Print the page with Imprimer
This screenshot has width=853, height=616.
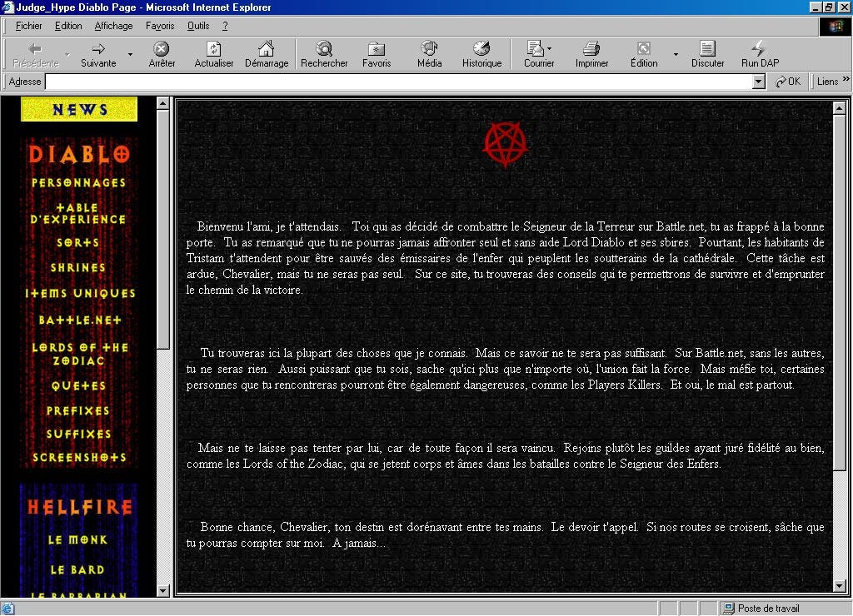click(592, 54)
